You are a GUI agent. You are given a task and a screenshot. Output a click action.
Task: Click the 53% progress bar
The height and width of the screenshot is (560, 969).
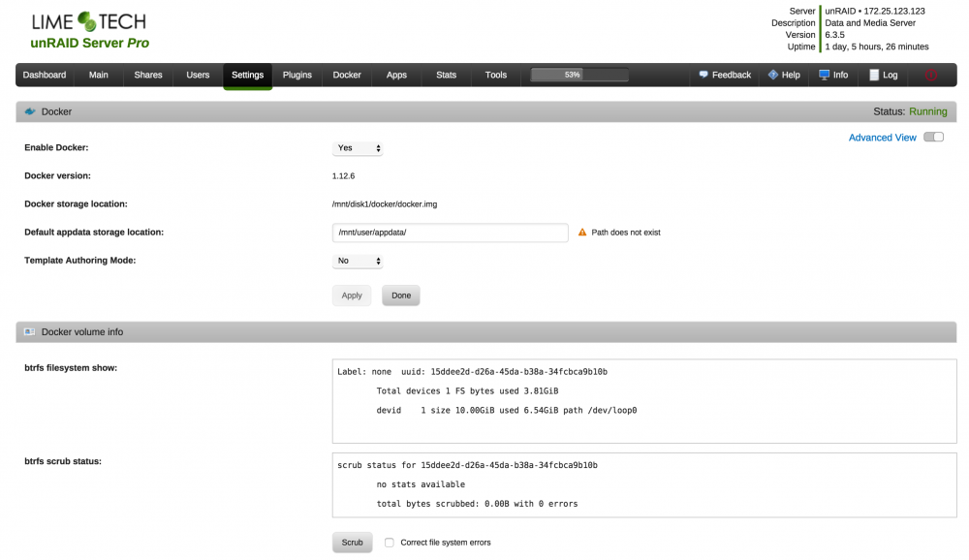tap(579, 75)
